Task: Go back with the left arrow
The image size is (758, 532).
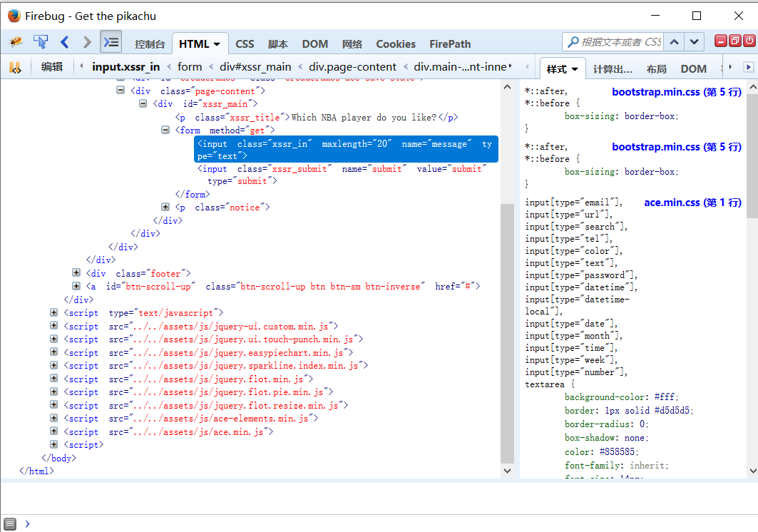Action: tap(64, 42)
